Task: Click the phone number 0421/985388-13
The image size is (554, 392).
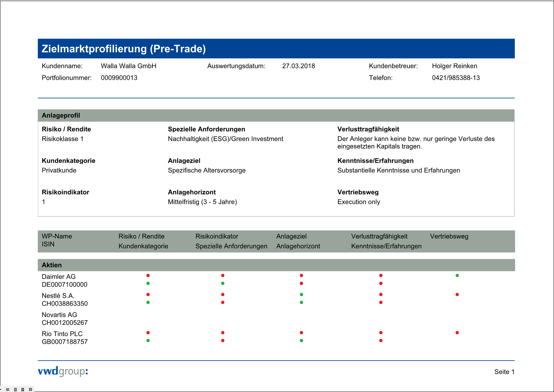Action: click(456, 78)
